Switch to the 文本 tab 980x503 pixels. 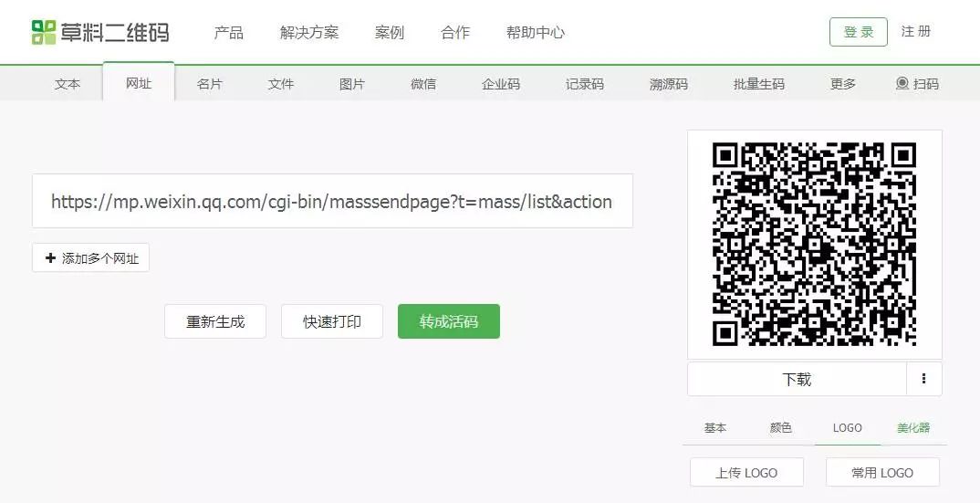(x=68, y=84)
